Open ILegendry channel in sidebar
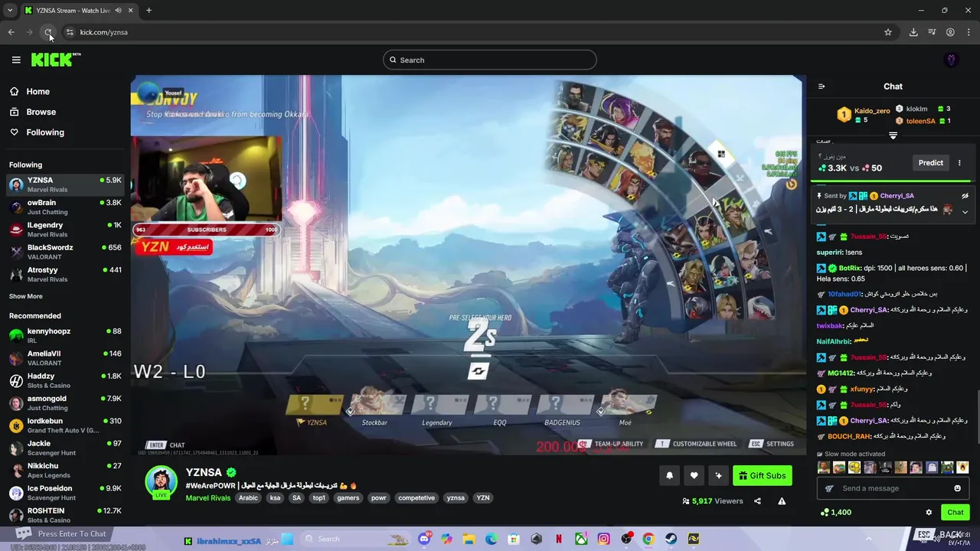This screenshot has height=551, width=980. coord(64,230)
